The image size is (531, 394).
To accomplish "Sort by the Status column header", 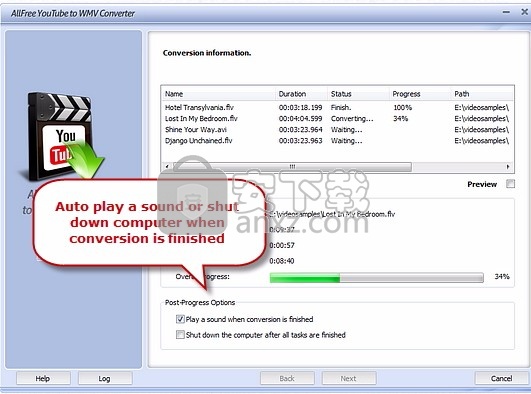I will (358, 94).
